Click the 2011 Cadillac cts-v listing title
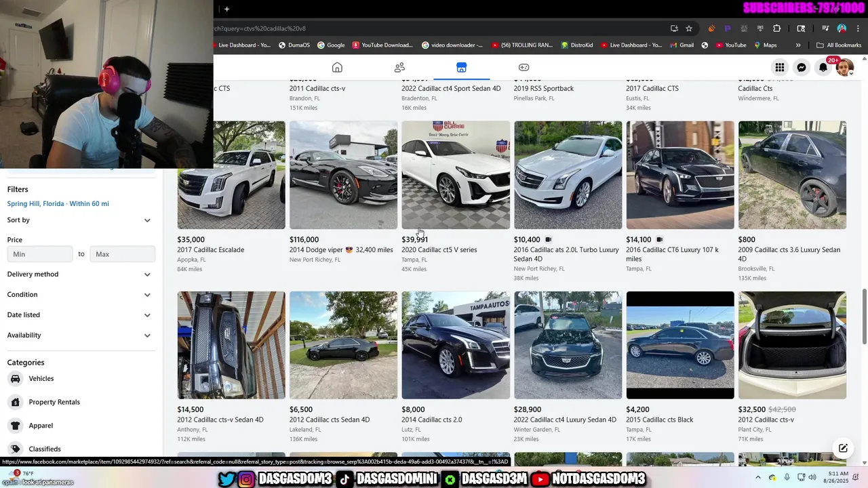Screen dimensions: 868x488 [317, 89]
